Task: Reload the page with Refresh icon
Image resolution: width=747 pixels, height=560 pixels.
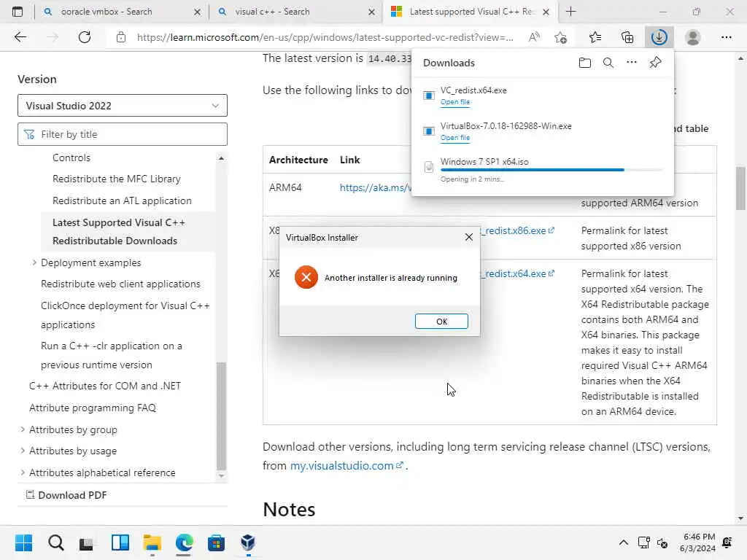Action: [x=85, y=37]
